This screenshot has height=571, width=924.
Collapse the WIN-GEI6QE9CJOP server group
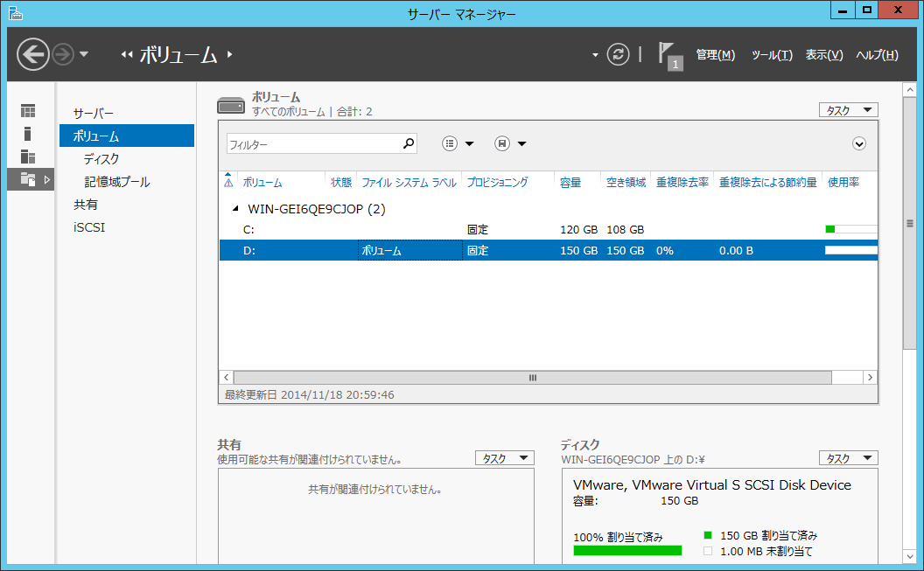(234, 209)
